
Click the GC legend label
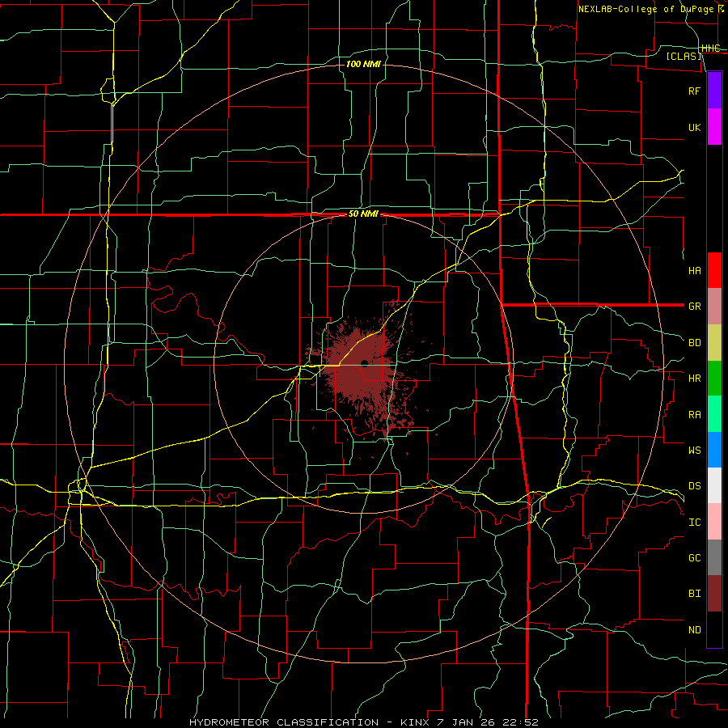tap(695, 557)
